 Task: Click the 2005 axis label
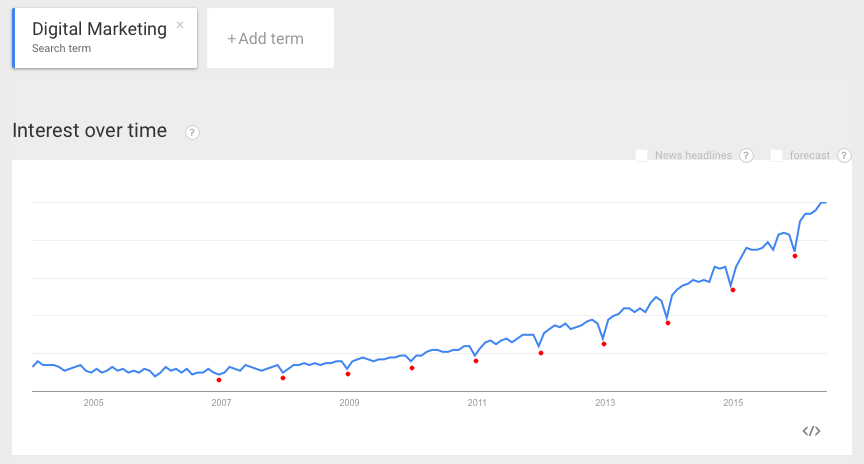click(x=93, y=403)
